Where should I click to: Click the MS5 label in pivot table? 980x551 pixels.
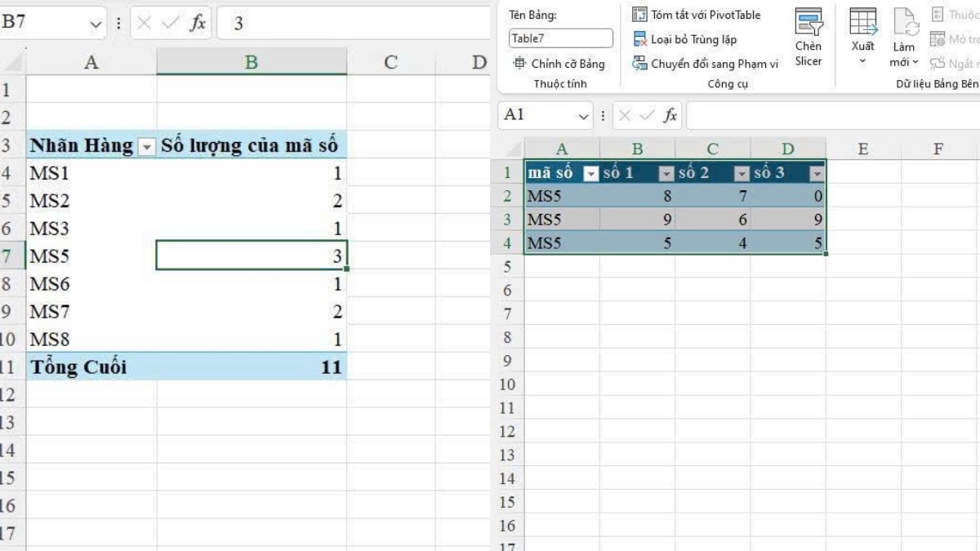coord(50,256)
